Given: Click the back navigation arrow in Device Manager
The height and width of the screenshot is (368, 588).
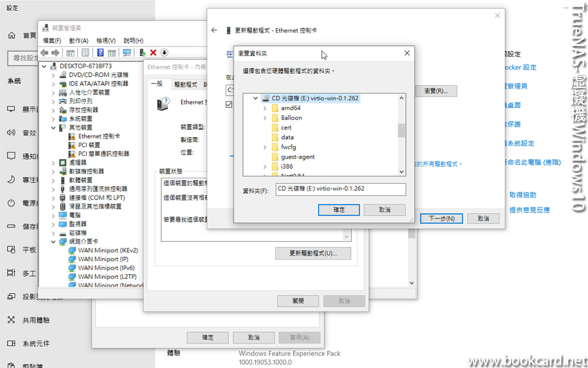Looking at the screenshot, I should click(44, 52).
